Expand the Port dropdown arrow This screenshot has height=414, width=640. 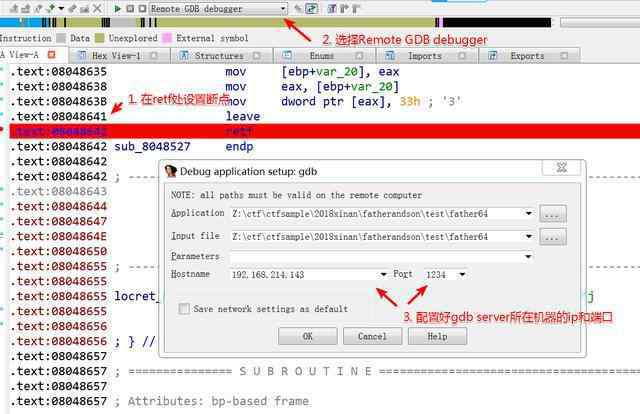click(x=462, y=274)
